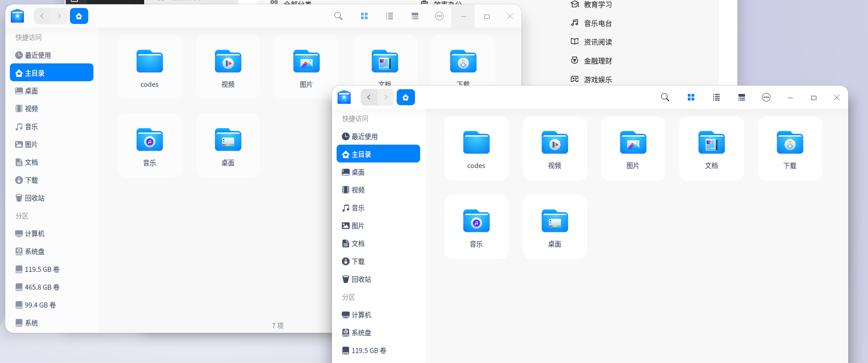
Task: Switch to compact view in back window
Action: 415,16
